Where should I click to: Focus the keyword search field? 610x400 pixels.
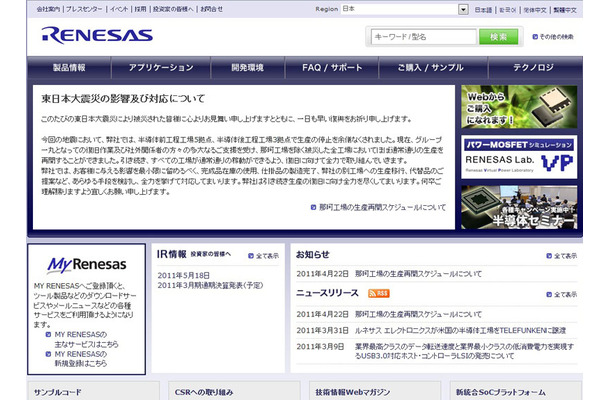coord(424,37)
